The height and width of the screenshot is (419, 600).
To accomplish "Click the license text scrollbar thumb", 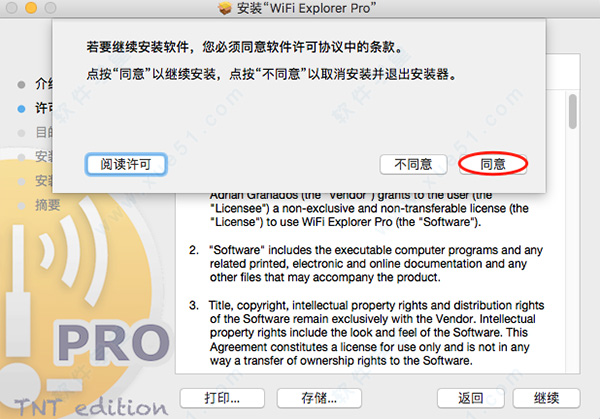I will pos(572,111).
